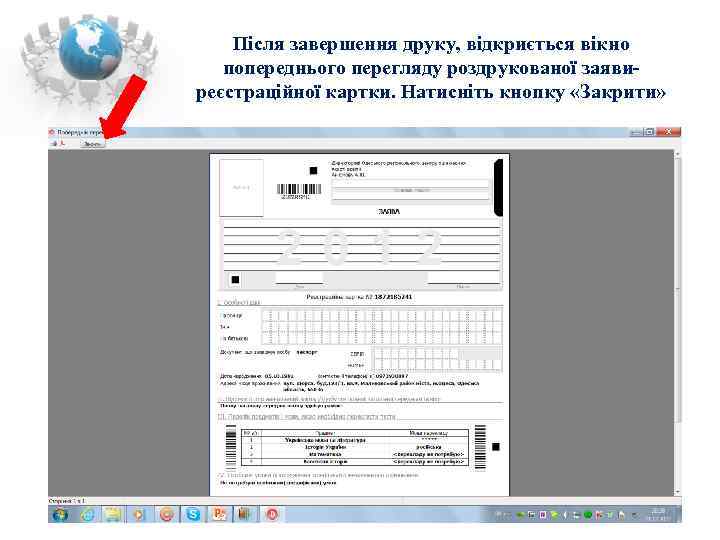The height and width of the screenshot is (540, 720).
Task: Switch to PowerPoint in the taskbar
Action: [219, 515]
